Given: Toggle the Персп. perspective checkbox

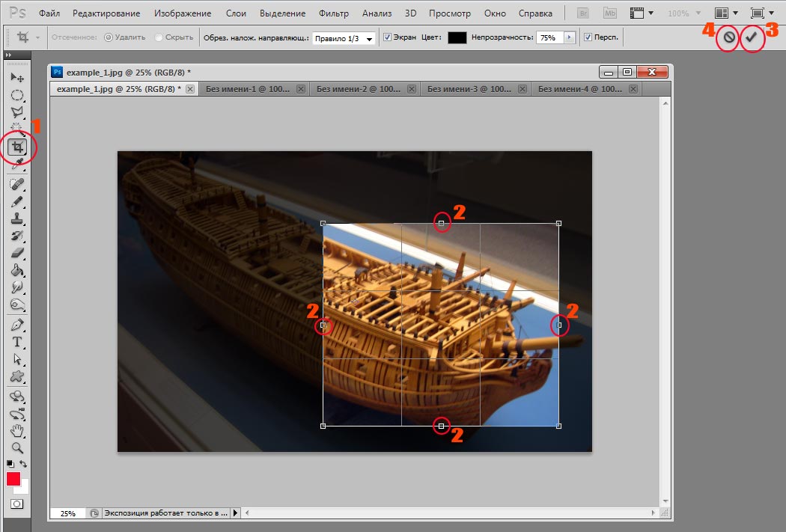Looking at the screenshot, I should click(588, 37).
